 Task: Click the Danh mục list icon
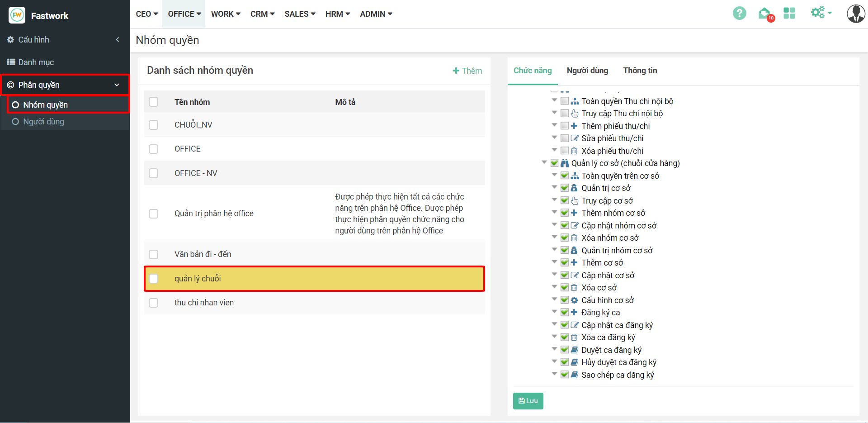click(x=11, y=62)
